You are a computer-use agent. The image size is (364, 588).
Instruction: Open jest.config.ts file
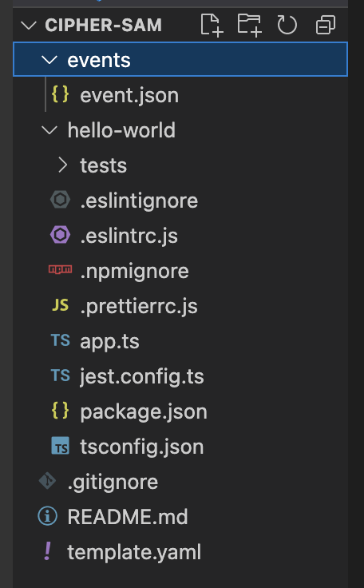pyautogui.click(x=180, y=376)
